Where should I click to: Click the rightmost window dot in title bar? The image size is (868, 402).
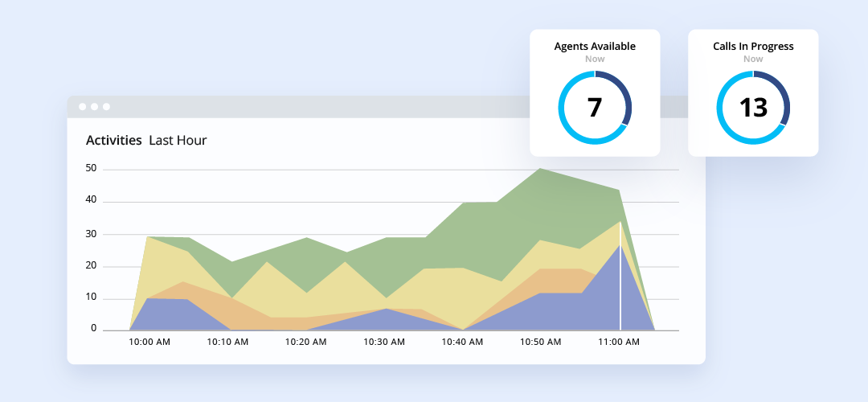click(106, 107)
